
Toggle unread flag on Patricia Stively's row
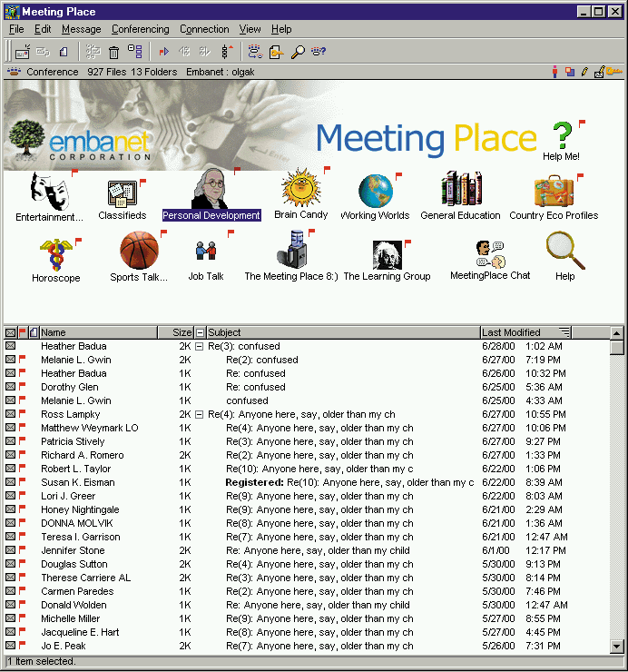coord(23,441)
